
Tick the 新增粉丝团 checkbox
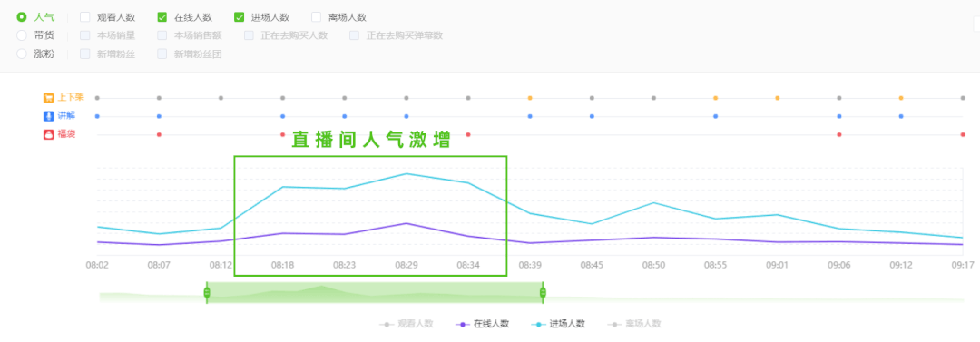pos(162,54)
